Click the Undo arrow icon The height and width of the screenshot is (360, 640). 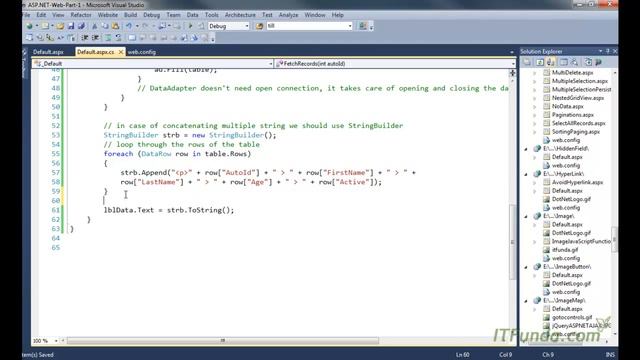[129, 26]
